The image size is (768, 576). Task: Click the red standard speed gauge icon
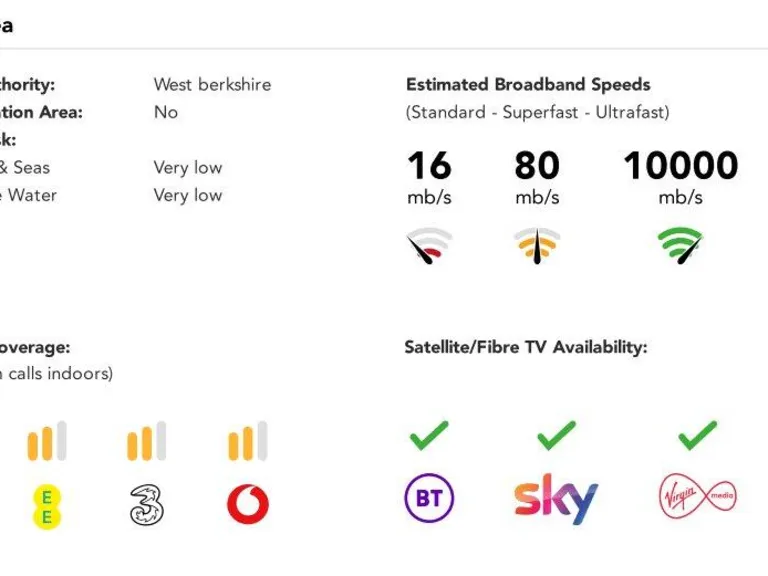pos(429,245)
